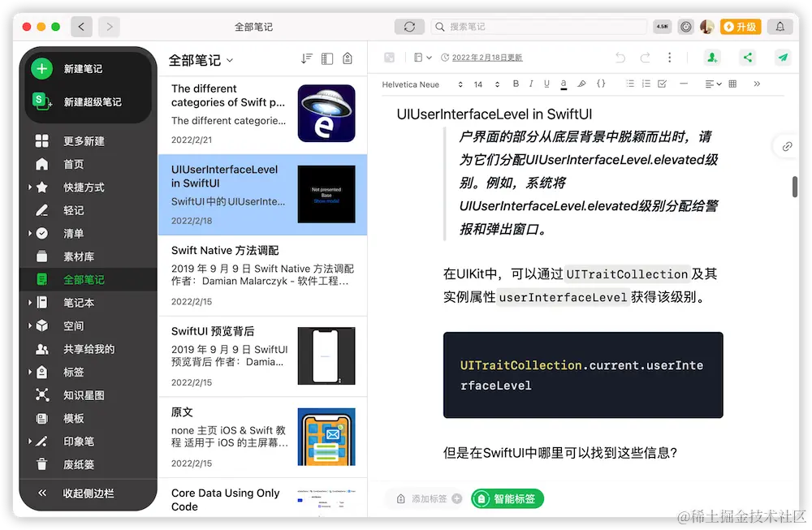812x530 pixels.
Task: Click the sync refresh button
Action: [409, 27]
